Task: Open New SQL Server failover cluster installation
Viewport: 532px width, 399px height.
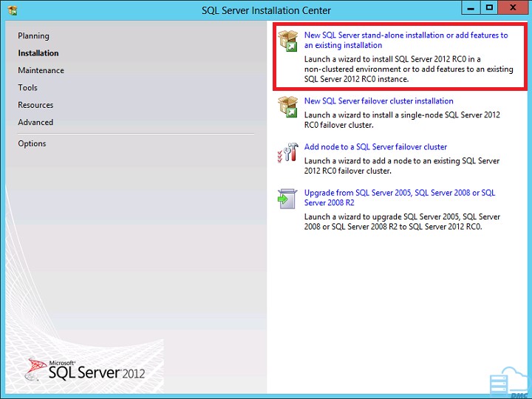Action: tap(378, 100)
